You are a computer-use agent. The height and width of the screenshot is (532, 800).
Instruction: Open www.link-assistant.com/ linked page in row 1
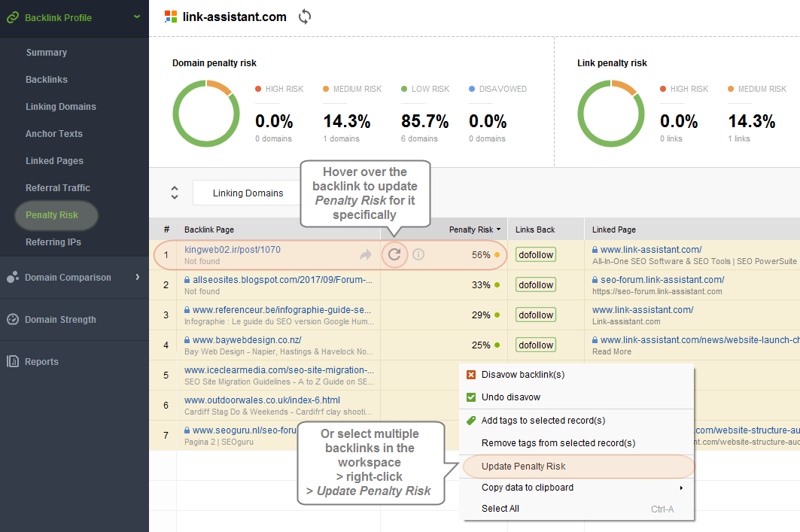651,249
